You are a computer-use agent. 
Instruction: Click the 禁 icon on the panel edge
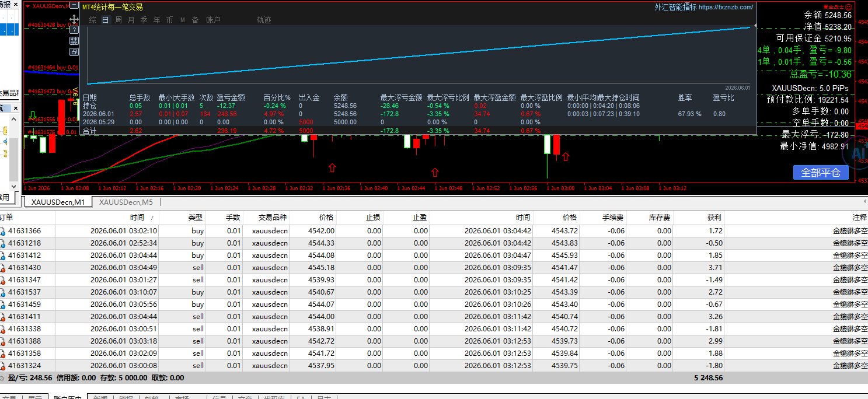click(74, 41)
